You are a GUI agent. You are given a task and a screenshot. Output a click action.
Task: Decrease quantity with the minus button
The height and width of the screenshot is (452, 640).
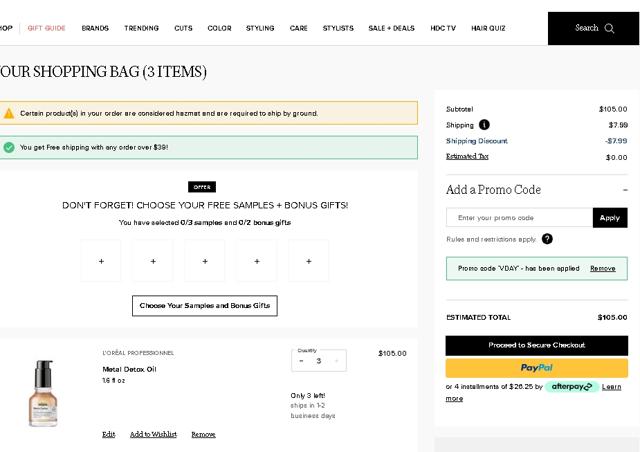click(301, 361)
